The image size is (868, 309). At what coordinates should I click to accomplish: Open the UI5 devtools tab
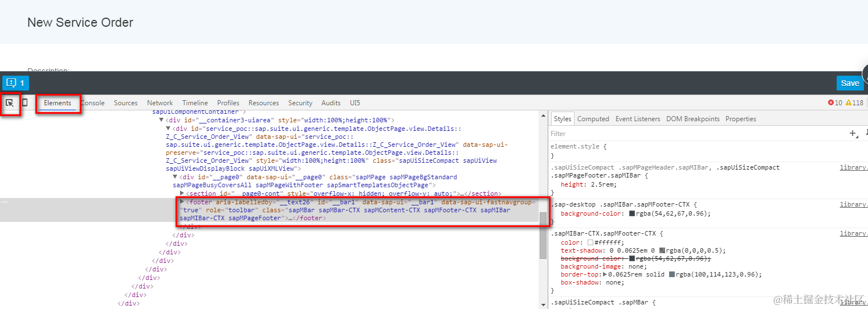[x=354, y=103]
